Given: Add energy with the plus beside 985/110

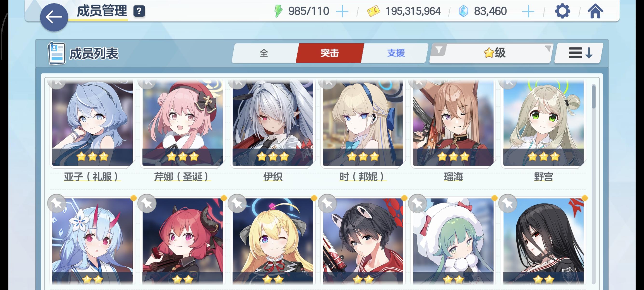Looking at the screenshot, I should (342, 12).
